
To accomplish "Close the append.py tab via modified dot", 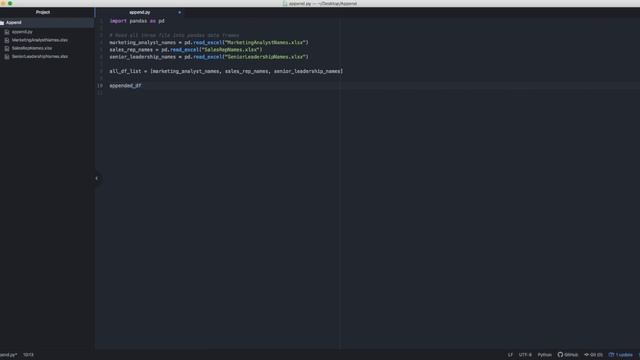I will coord(179,13).
